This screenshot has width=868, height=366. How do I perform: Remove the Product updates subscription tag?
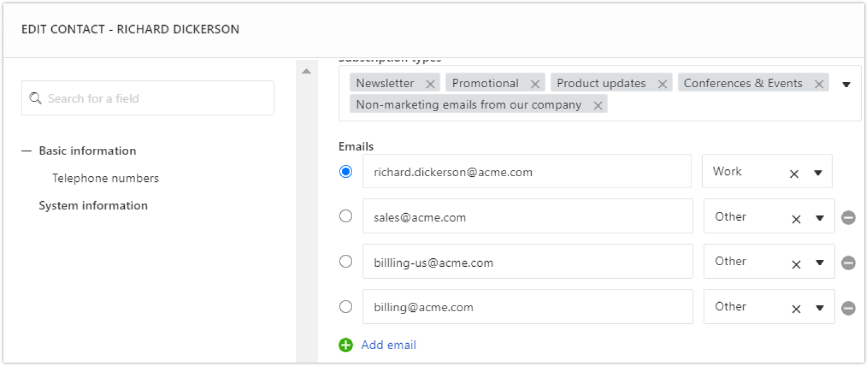pos(662,83)
